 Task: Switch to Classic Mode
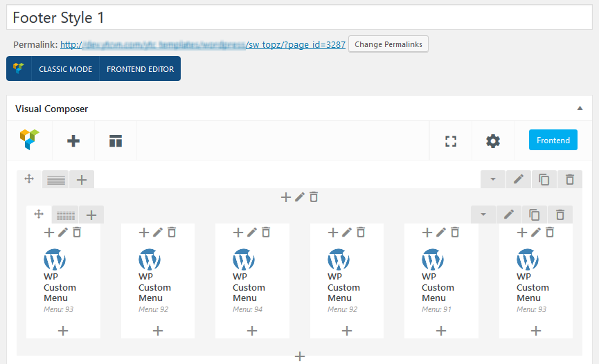(65, 69)
